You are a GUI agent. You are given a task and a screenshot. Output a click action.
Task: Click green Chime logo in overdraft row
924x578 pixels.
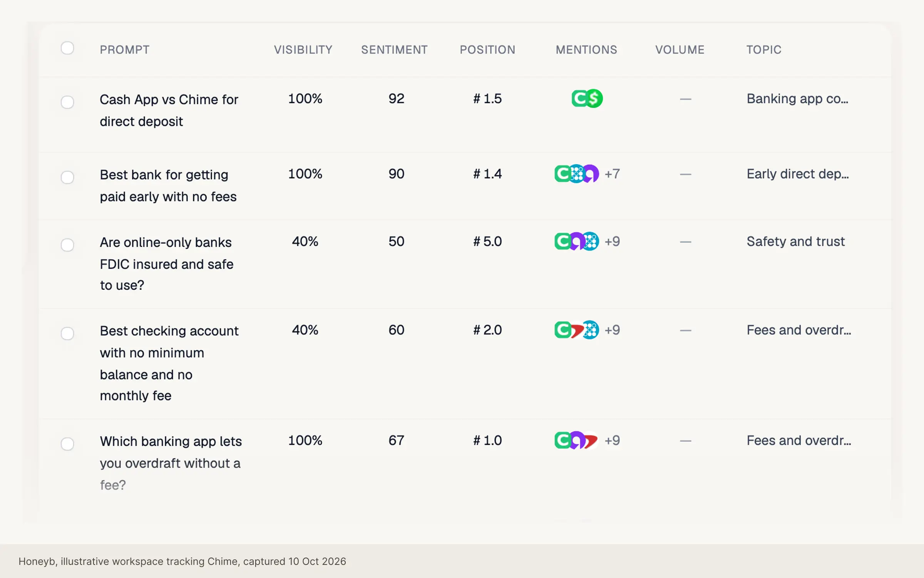click(x=563, y=440)
